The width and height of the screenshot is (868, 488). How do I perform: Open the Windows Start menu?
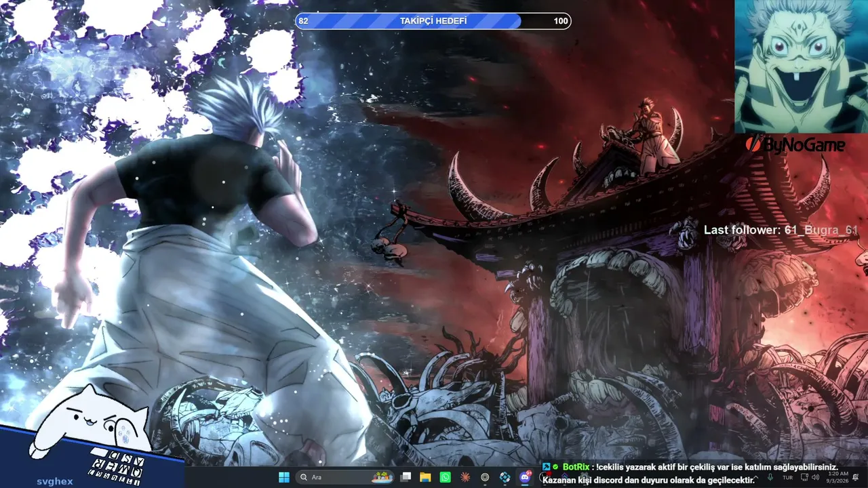point(283,477)
